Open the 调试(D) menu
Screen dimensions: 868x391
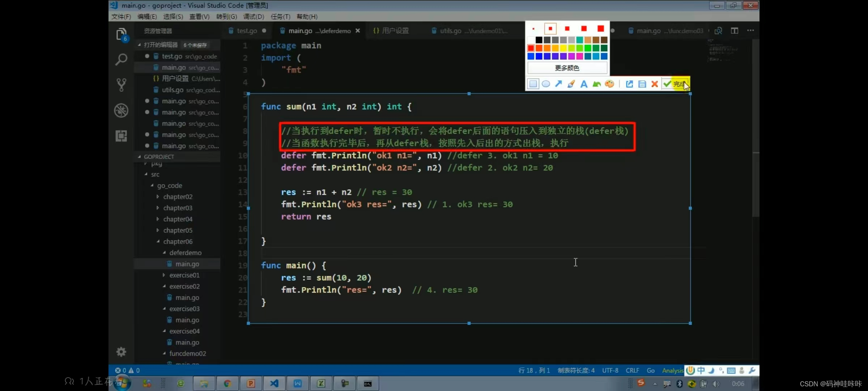pyautogui.click(x=254, y=17)
